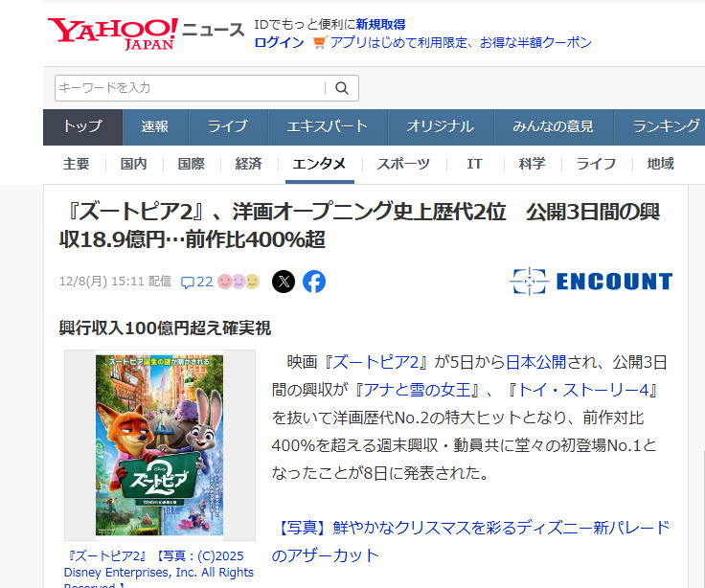Open the Zootopia 2 poster thumbnail
The width and height of the screenshot is (705, 588).
click(160, 445)
